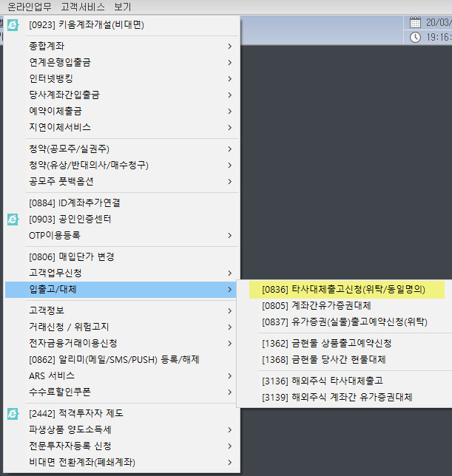Click the Internet Explorer icon beside 키움계좌개설
The height and width of the screenshot is (476, 452).
(13, 25)
